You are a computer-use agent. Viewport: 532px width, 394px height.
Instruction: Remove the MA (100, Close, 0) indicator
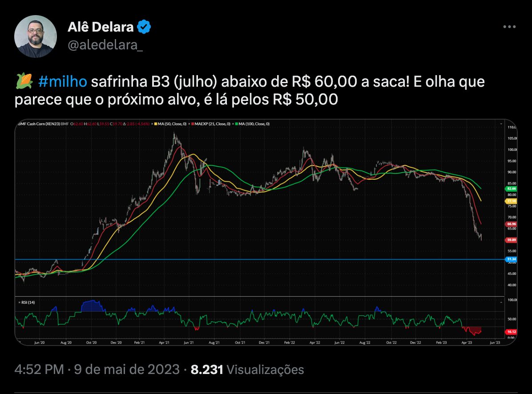pyautogui.click(x=234, y=124)
